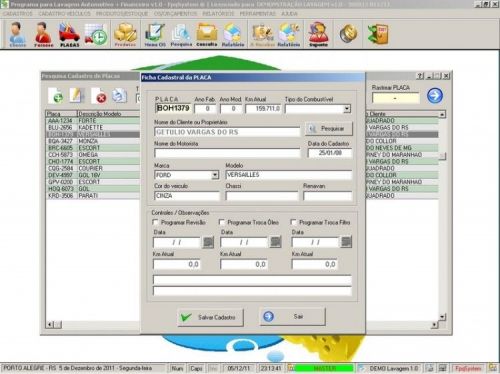Click the monitor icon in status bar
This screenshot has height=374, width=500.
click(443, 368)
